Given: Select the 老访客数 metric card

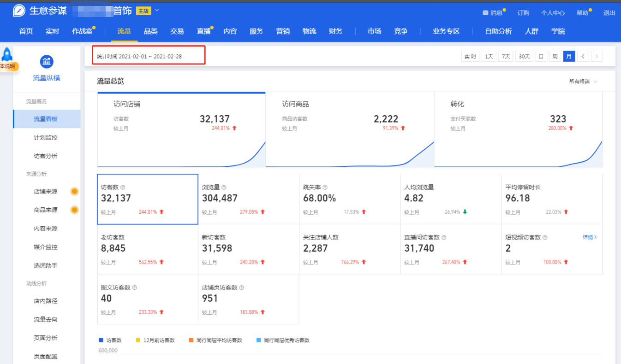Looking at the screenshot, I should [148, 249].
